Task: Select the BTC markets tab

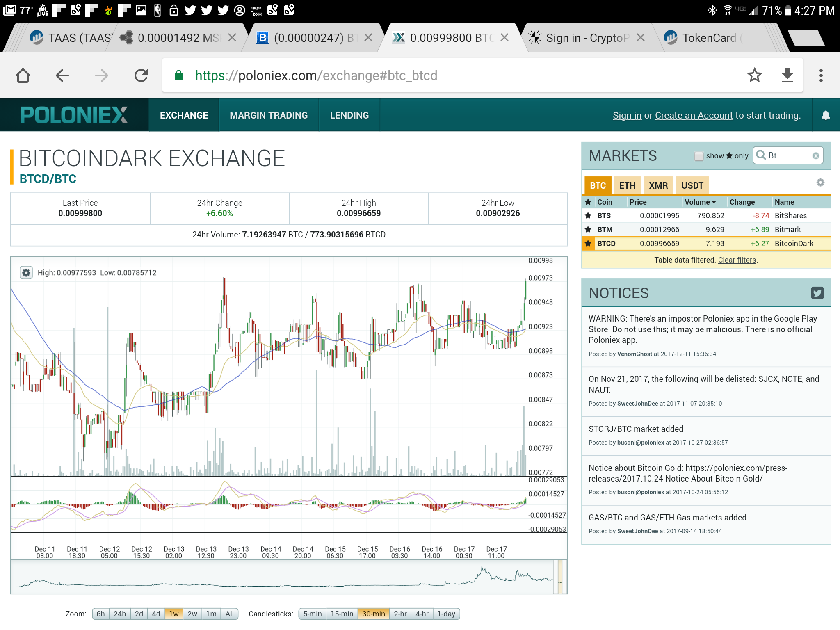Action: [598, 185]
